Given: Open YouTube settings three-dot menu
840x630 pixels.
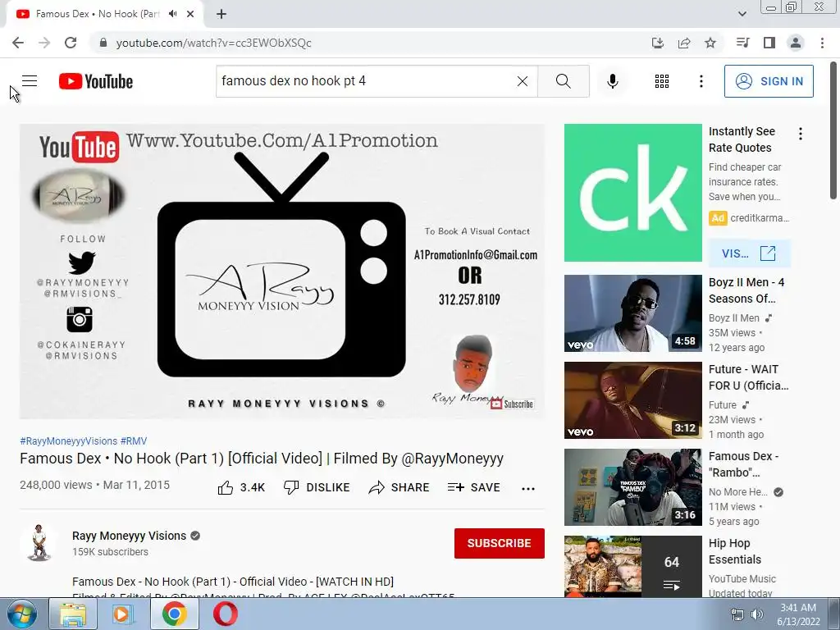Looking at the screenshot, I should (701, 81).
